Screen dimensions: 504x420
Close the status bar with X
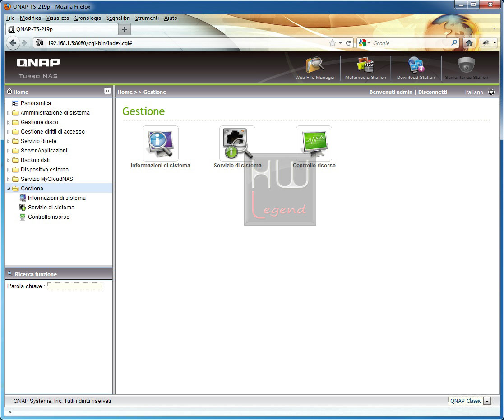pyautogui.click(x=9, y=411)
